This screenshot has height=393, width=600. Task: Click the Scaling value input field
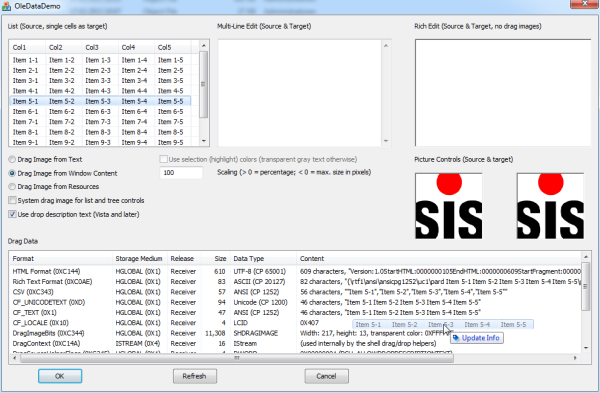(x=181, y=173)
